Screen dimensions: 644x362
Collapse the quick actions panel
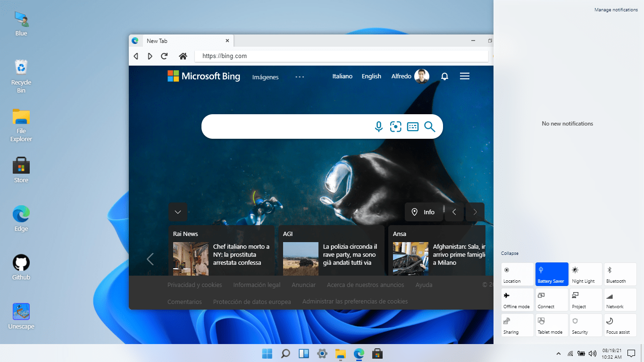510,253
